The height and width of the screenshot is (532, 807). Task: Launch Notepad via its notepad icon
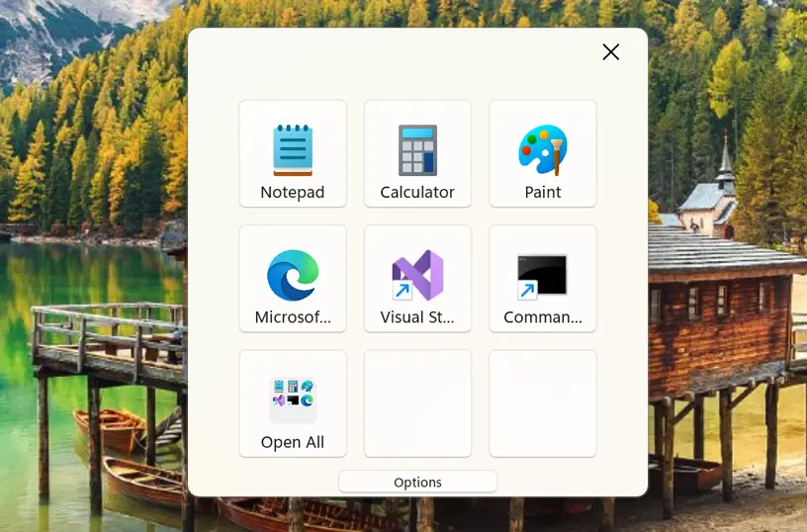[x=293, y=149]
